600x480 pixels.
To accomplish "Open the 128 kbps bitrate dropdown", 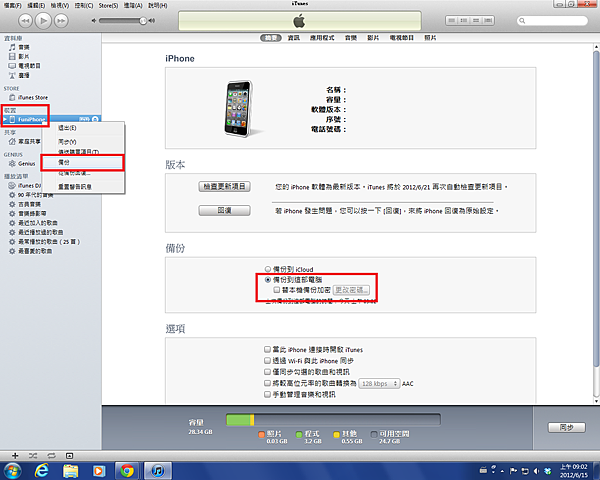I will [379, 383].
